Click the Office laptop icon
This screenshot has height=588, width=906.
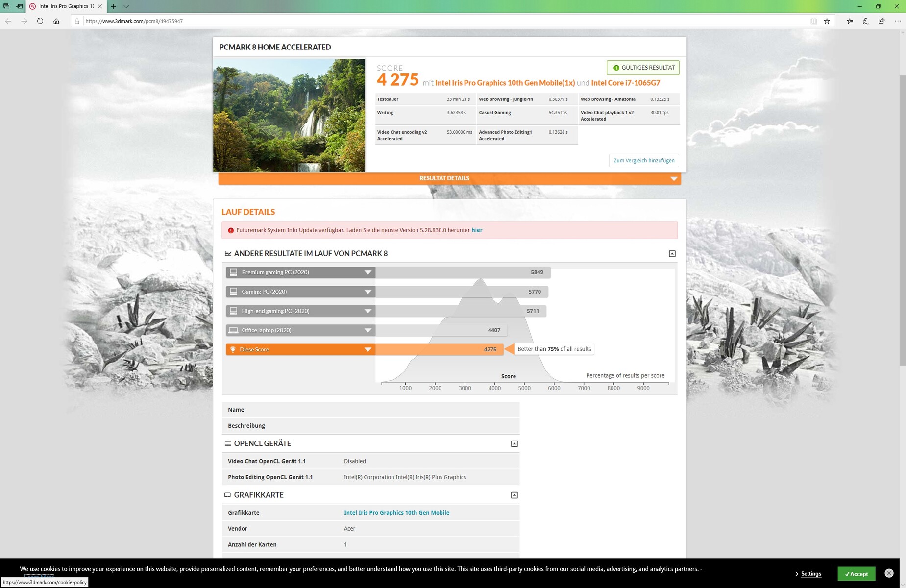click(234, 330)
